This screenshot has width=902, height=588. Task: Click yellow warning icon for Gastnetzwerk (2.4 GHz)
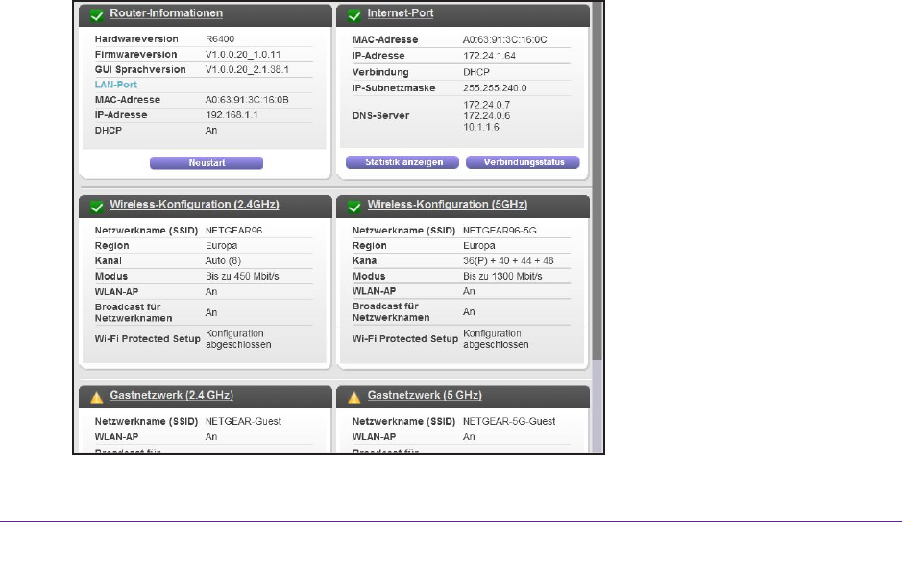[95, 396]
